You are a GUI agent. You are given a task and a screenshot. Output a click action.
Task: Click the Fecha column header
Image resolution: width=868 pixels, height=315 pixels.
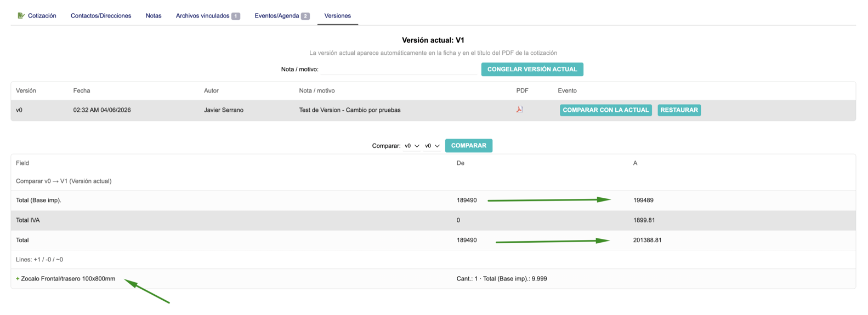(82, 90)
